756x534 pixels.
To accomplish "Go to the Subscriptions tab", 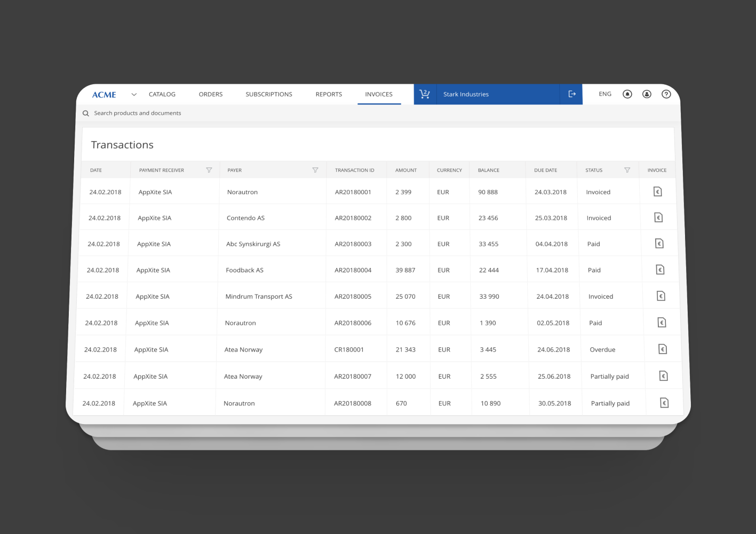I will (x=269, y=94).
